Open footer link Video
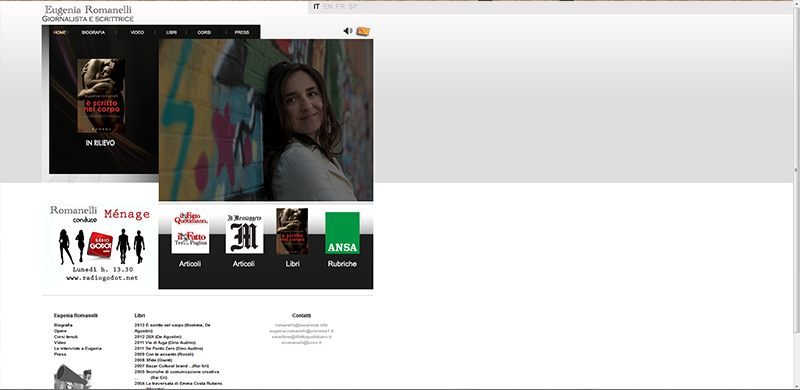800x390 pixels. click(60, 343)
